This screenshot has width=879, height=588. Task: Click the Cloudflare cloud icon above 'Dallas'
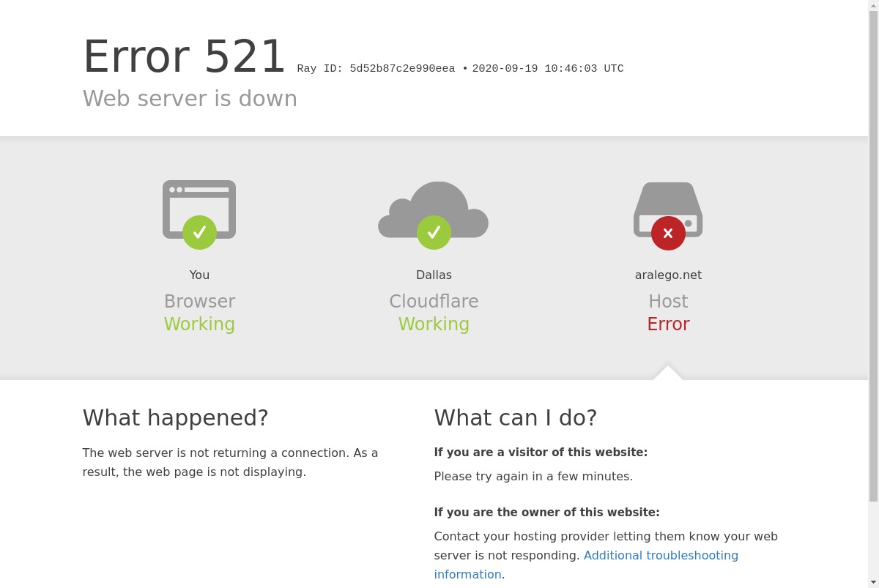pos(434,215)
